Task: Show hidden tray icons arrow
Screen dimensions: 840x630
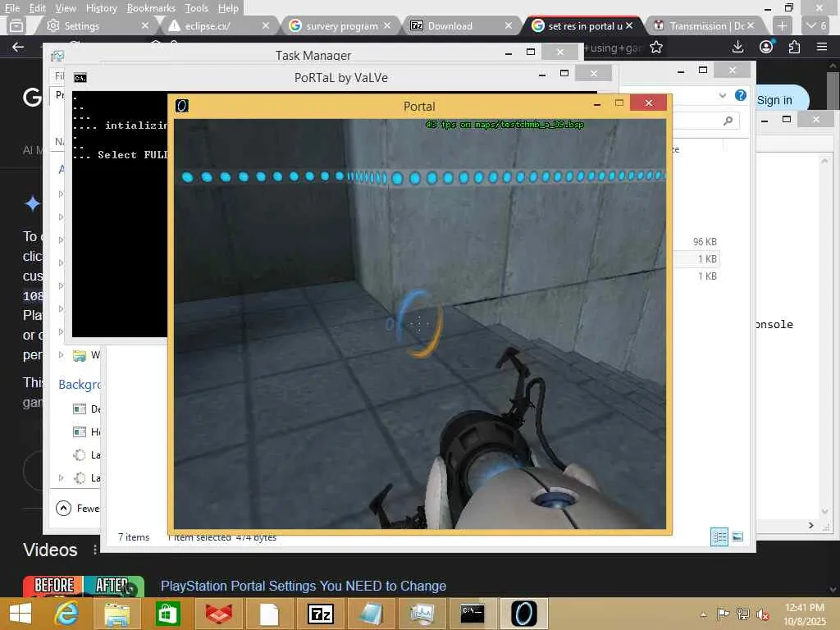Action: click(703, 614)
